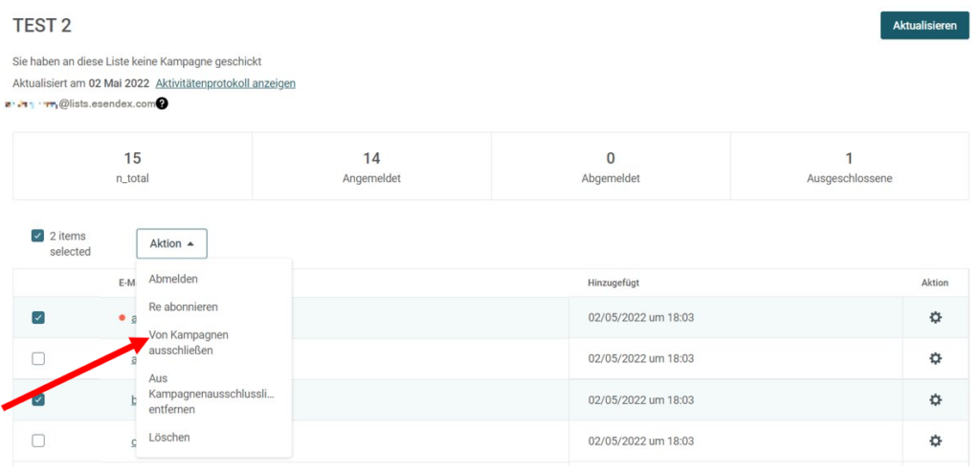Click the '1 Ausgeschlossene' statistic tile
The width and height of the screenshot is (980, 476).
point(850,167)
